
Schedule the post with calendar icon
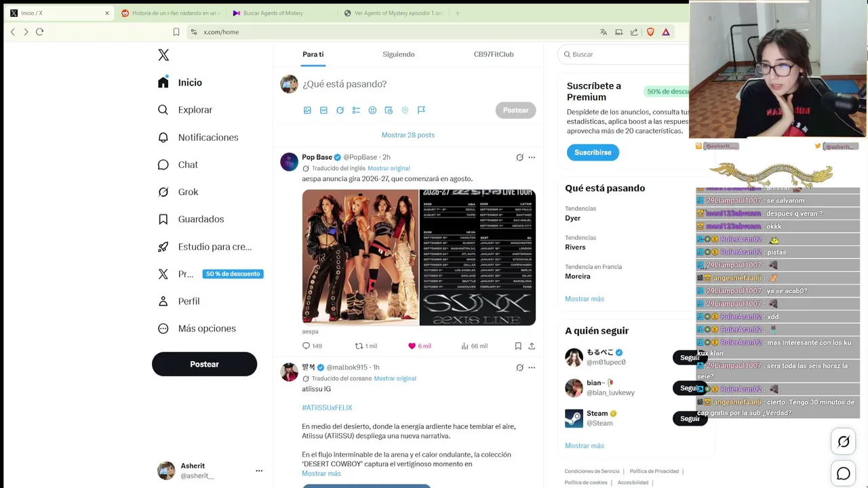[389, 110]
